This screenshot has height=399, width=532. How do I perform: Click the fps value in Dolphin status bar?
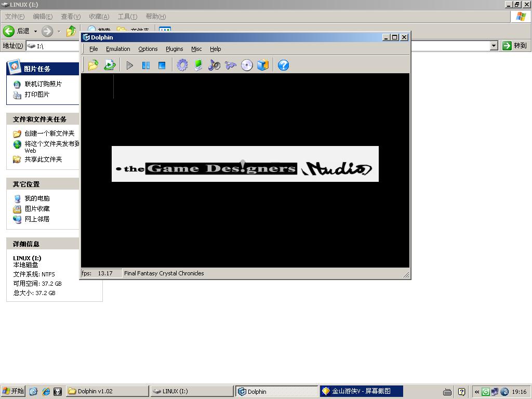point(105,273)
